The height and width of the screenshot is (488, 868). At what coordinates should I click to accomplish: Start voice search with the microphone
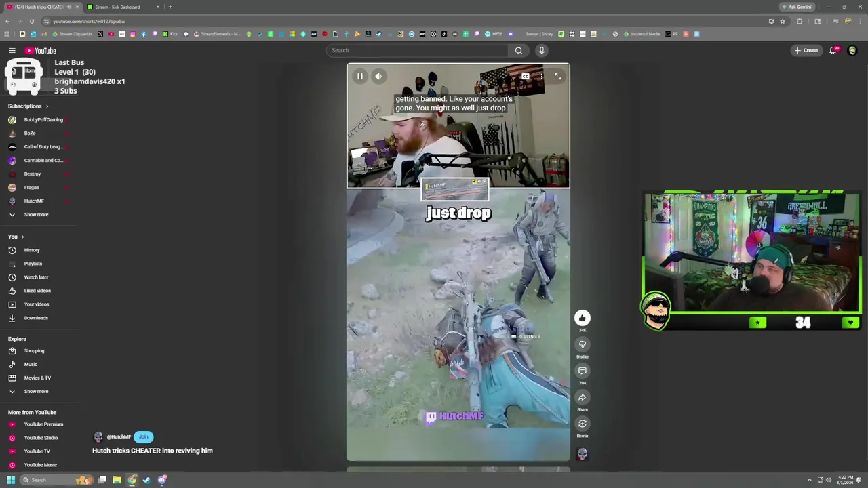click(541, 50)
